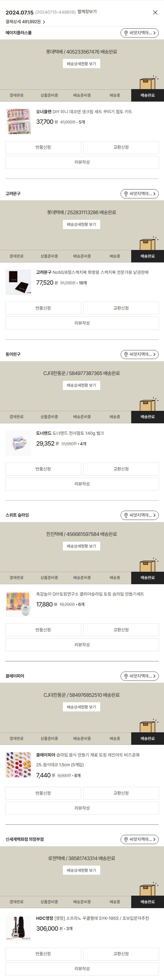Viewport: 164px width, 980px height.
Task: Select 배송완료 tab in 에이치플러스몰 order
Action: [148, 95]
